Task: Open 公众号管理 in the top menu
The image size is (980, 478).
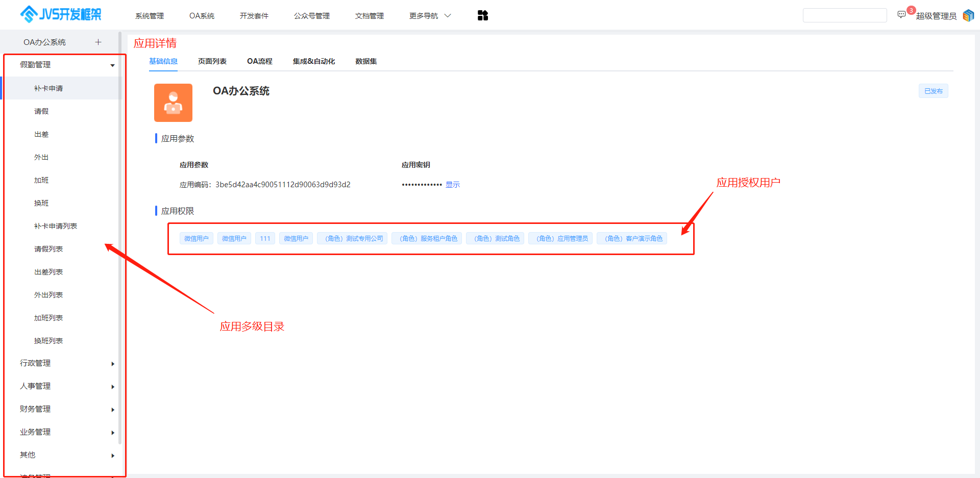Action: 312,16
